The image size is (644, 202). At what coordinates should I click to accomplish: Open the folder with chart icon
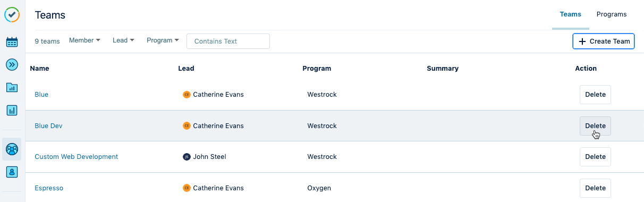coord(12,87)
